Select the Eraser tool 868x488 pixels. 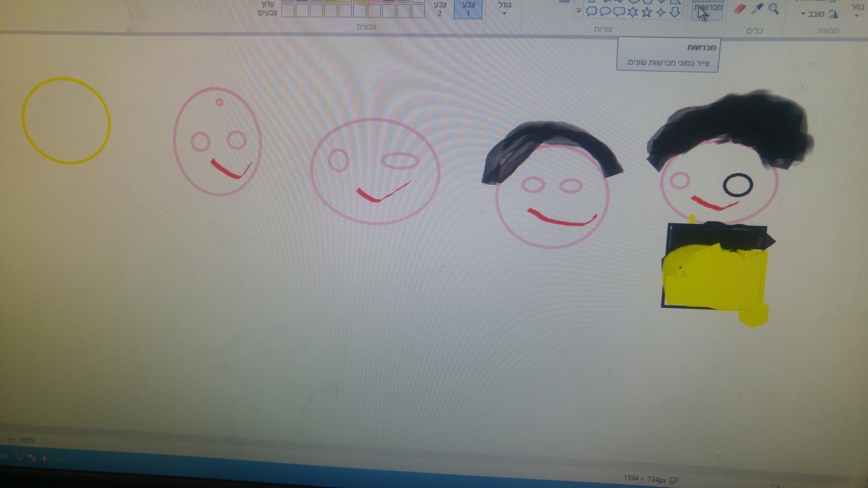739,9
